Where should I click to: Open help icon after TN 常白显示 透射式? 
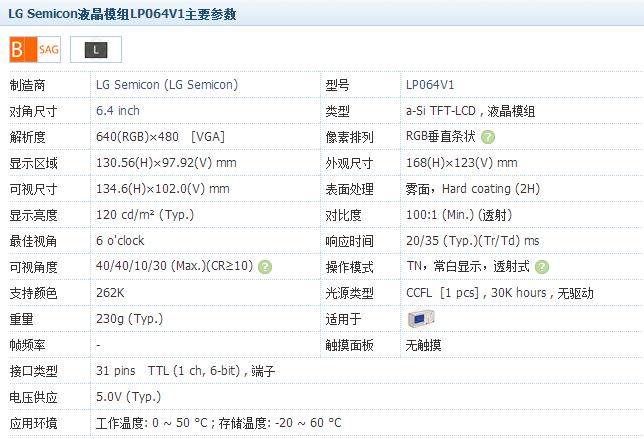542,267
